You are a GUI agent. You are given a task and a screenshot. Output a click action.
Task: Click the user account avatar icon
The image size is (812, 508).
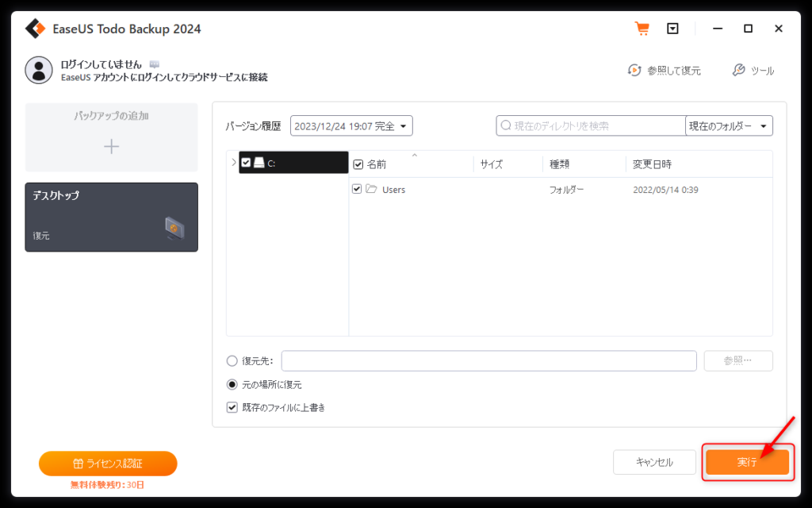click(38, 70)
